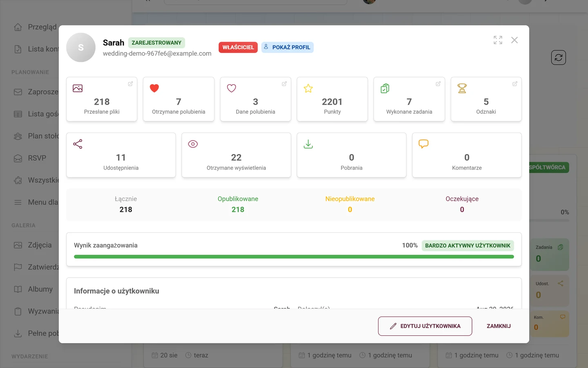Viewport: 588px width, 368px height.
Task: Click the image icon on Przesłane pliki card
Action: 78,88
